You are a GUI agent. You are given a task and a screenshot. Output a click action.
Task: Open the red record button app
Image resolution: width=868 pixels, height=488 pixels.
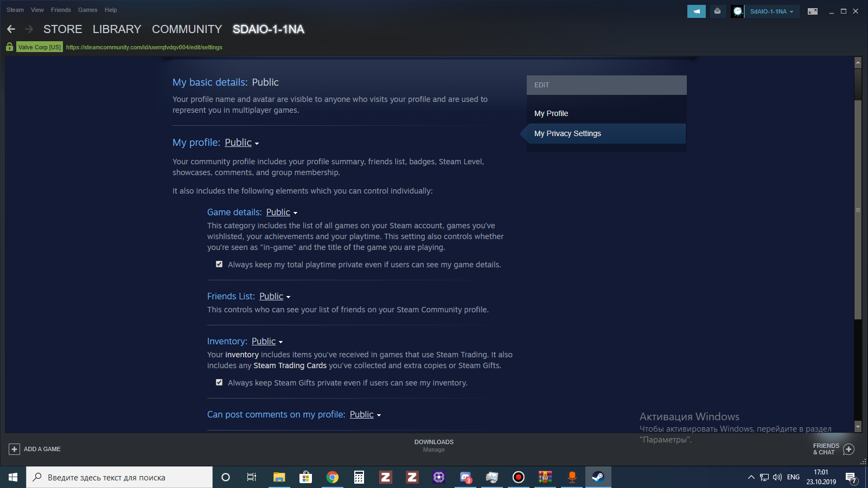pos(519,477)
